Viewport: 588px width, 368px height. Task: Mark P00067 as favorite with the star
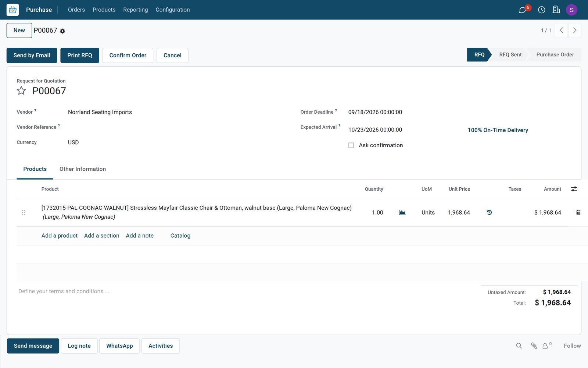point(21,91)
